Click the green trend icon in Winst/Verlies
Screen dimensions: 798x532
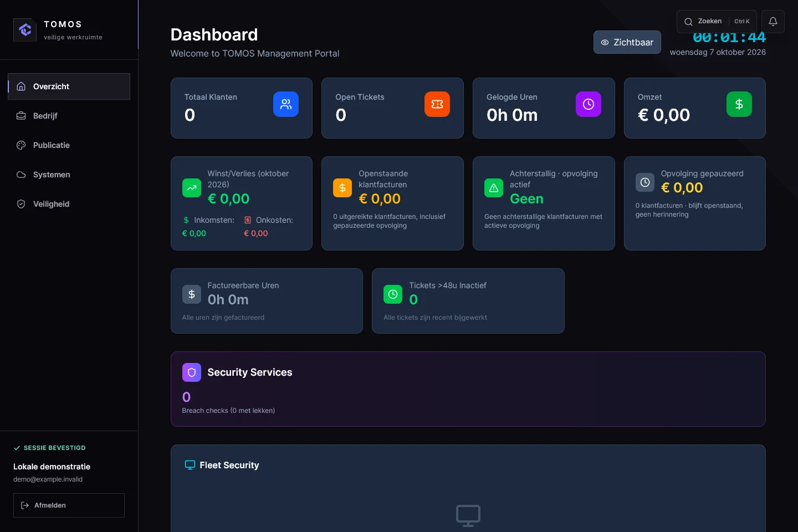[192, 188]
